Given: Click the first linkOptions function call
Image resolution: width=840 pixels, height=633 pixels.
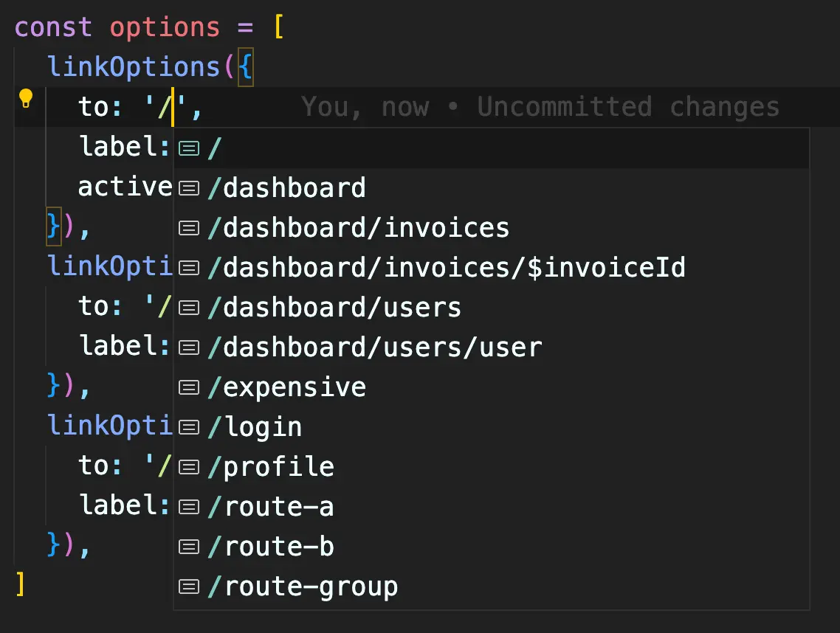Looking at the screenshot, I should 133,68.
